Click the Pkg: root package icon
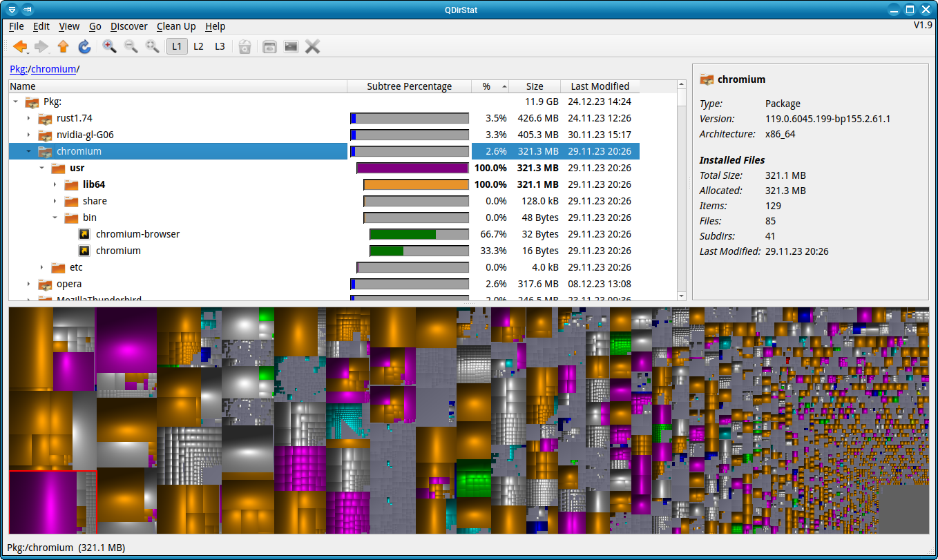The width and height of the screenshot is (938, 560). pyautogui.click(x=32, y=102)
